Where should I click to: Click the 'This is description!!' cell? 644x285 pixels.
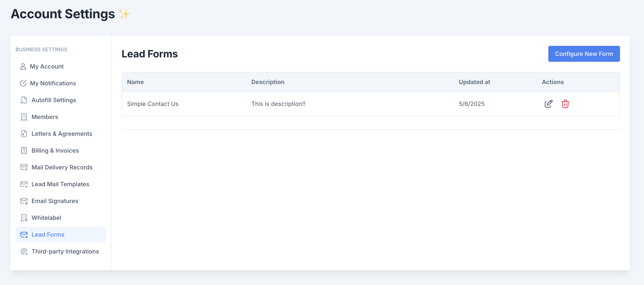click(x=278, y=104)
